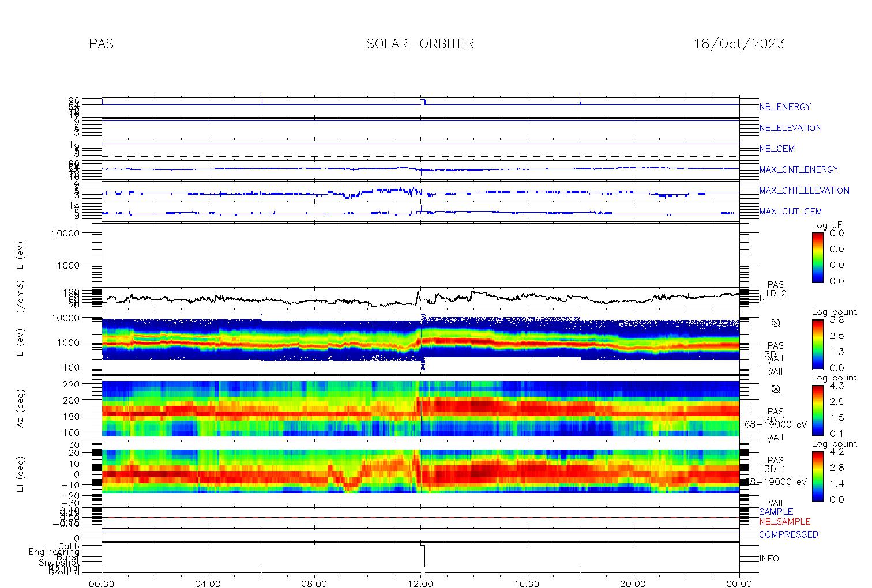Click the date 18/Oct/2023
Image resolution: width=872 pixels, height=588 pixels.
coord(739,44)
